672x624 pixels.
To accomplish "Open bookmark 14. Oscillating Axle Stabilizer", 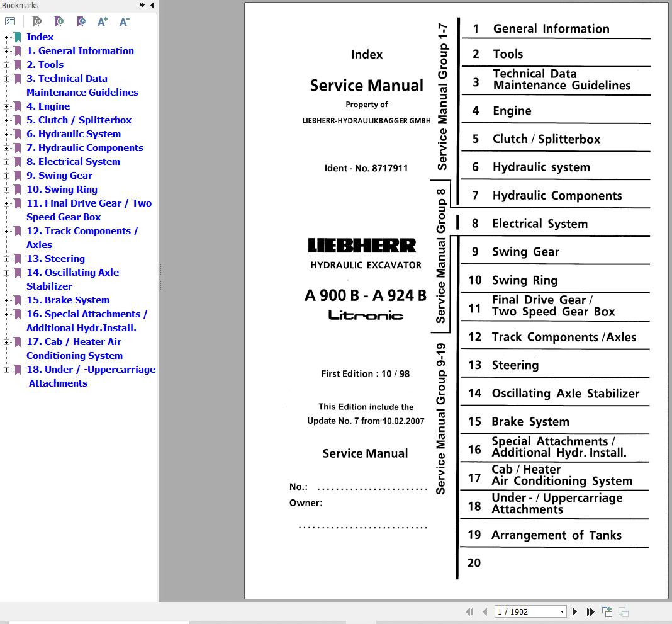I will pyautogui.click(x=73, y=279).
